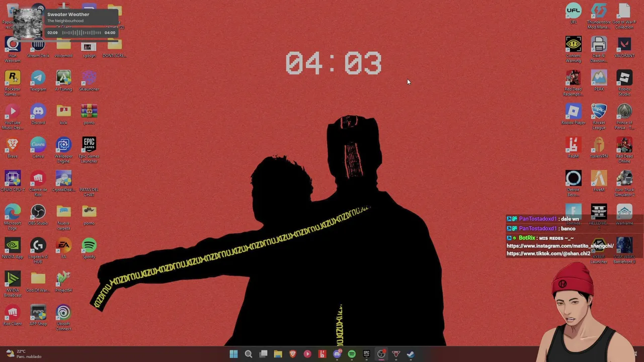
Task: Open the kick folder on the desktop
Action: point(63,115)
